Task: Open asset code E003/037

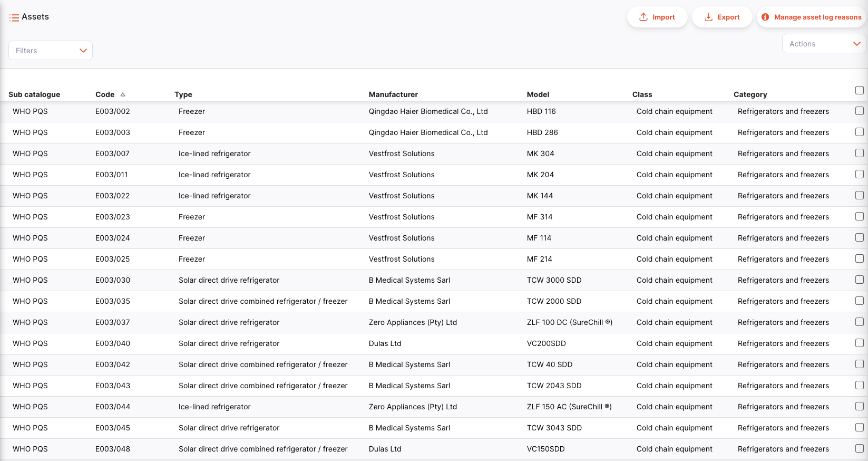Action: click(x=112, y=322)
